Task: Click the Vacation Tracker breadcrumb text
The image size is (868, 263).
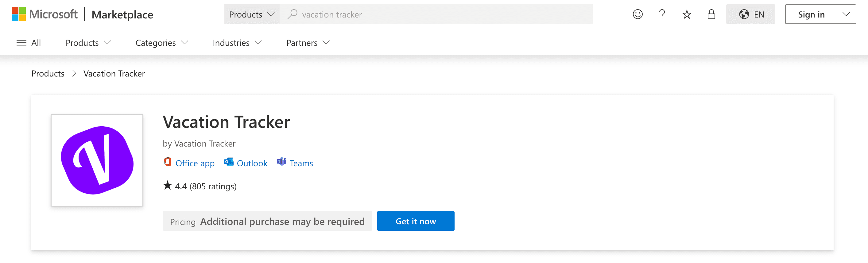Action: (x=114, y=73)
